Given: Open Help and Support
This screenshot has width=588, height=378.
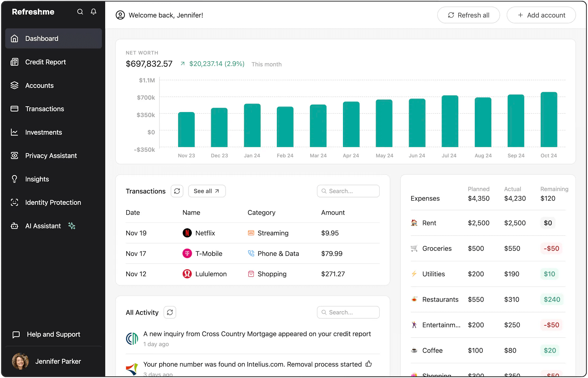Looking at the screenshot, I should 53,334.
